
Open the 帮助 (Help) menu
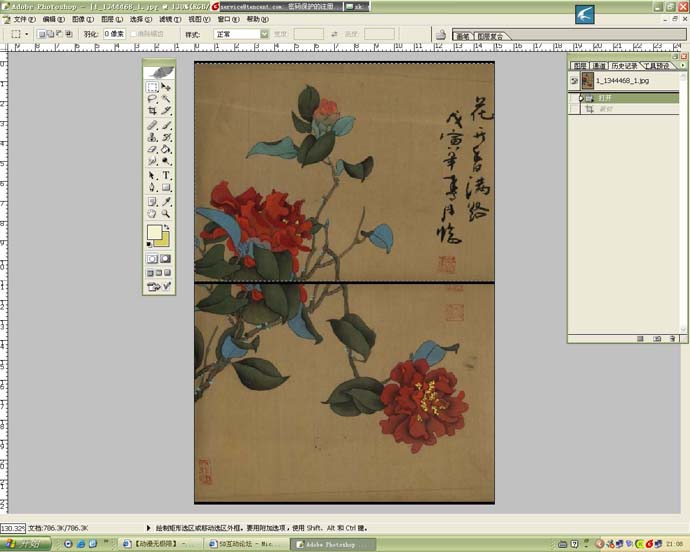pos(257,19)
